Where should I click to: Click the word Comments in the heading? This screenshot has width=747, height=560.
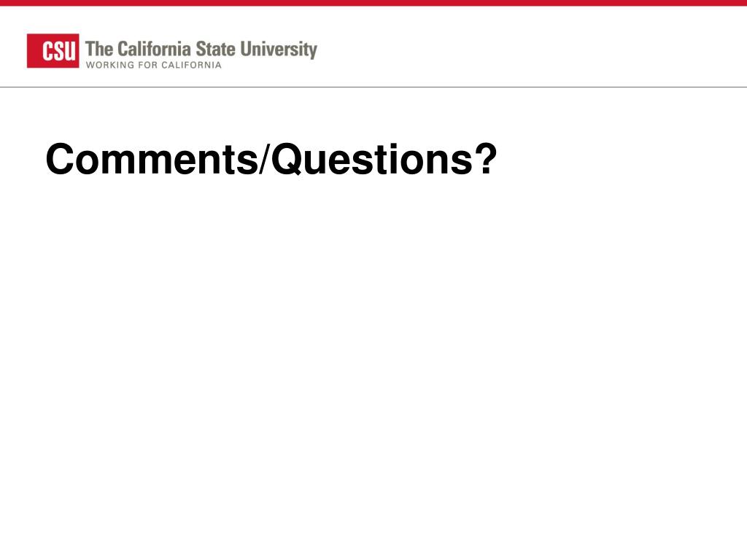point(152,160)
